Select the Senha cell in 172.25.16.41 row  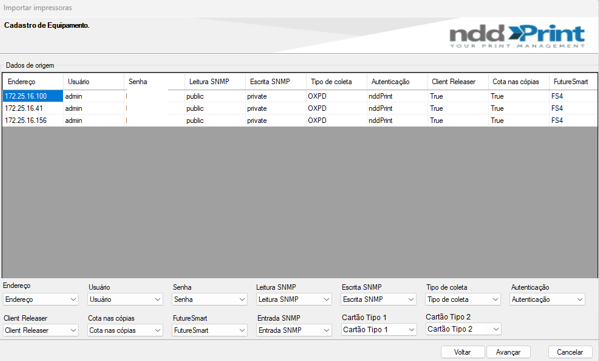[154, 108]
